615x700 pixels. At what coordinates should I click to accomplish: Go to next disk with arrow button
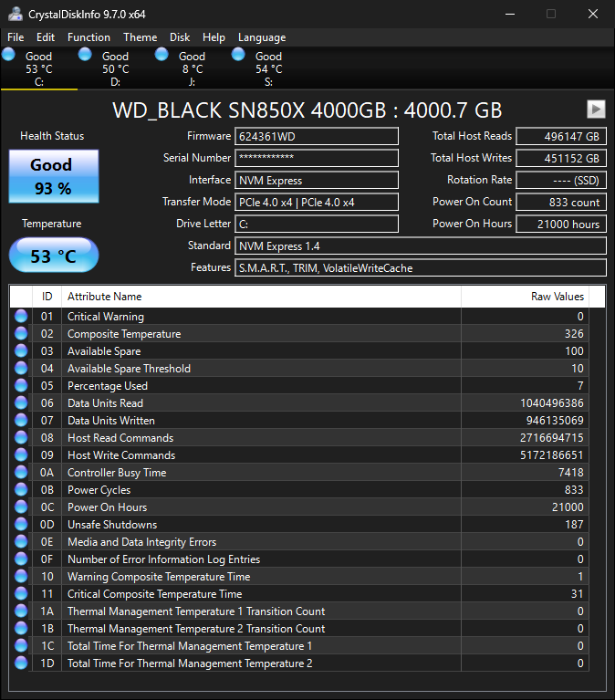(596, 109)
